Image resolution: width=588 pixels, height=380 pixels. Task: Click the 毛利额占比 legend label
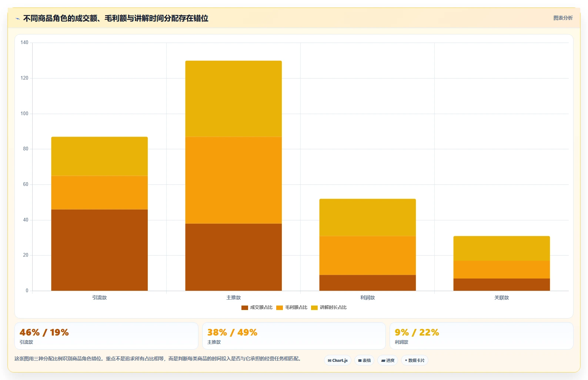click(296, 307)
